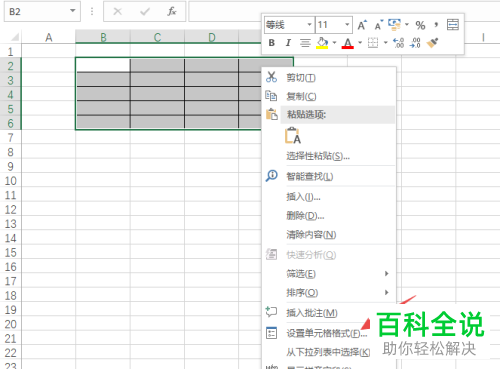Select 清除内容(N) menu item

329,235
